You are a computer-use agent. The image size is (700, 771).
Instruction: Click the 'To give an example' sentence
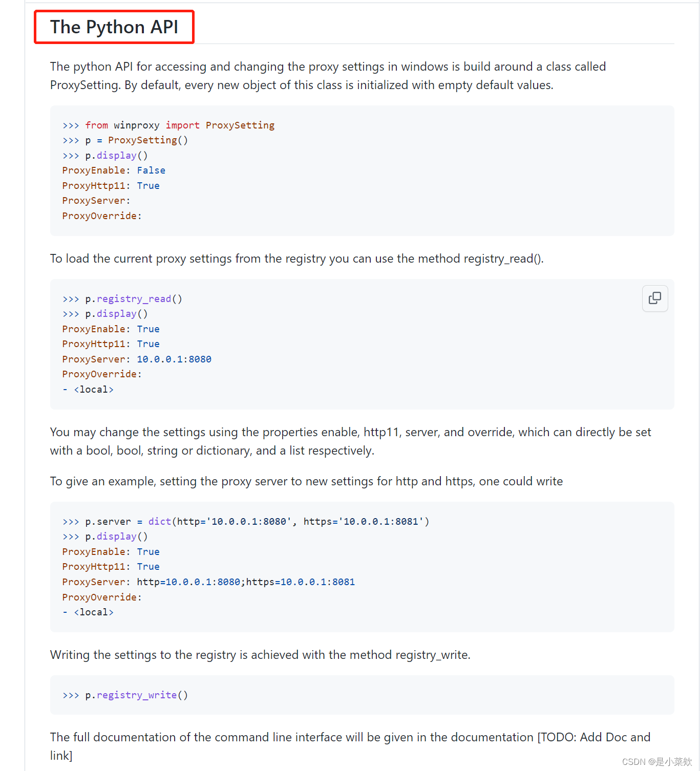307,481
